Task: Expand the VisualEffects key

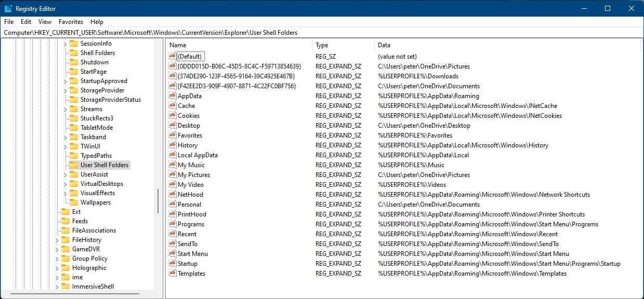Action: click(x=65, y=193)
